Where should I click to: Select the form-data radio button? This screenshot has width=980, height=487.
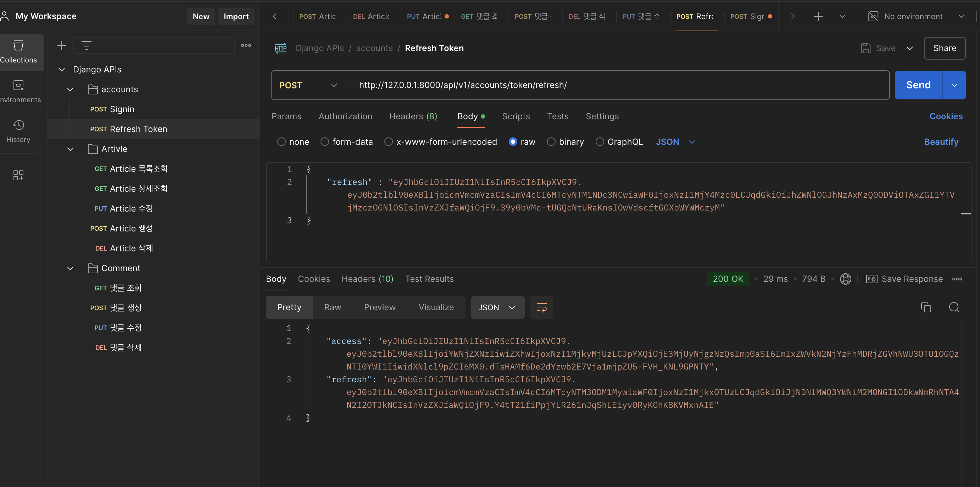324,142
